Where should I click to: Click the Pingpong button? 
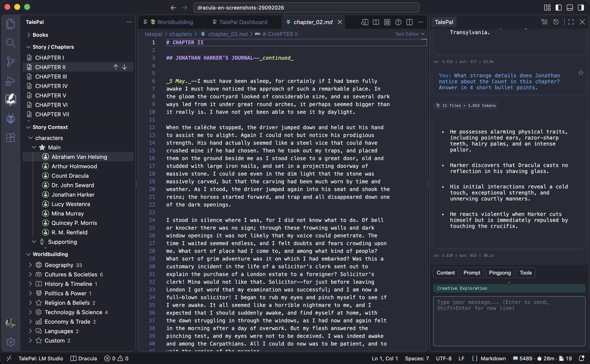point(500,273)
